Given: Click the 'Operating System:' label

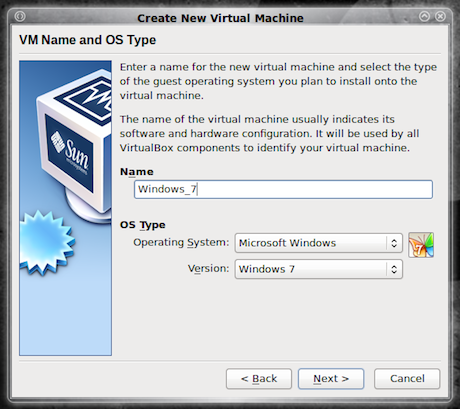Looking at the screenshot, I should (181, 242).
